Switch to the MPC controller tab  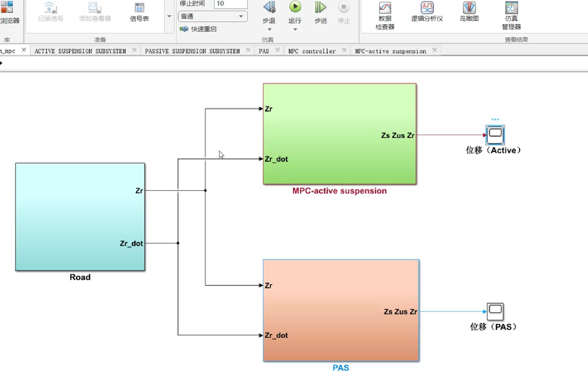pos(312,51)
